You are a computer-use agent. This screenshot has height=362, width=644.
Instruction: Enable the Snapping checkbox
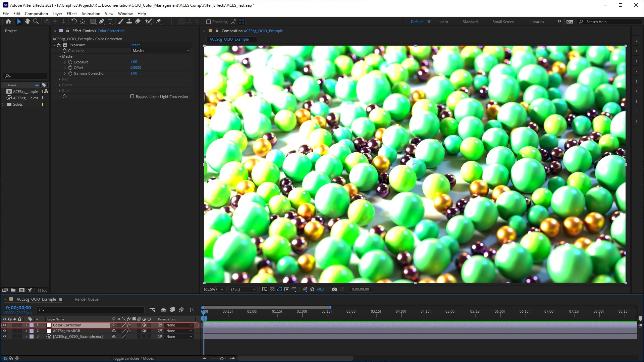(x=209, y=22)
